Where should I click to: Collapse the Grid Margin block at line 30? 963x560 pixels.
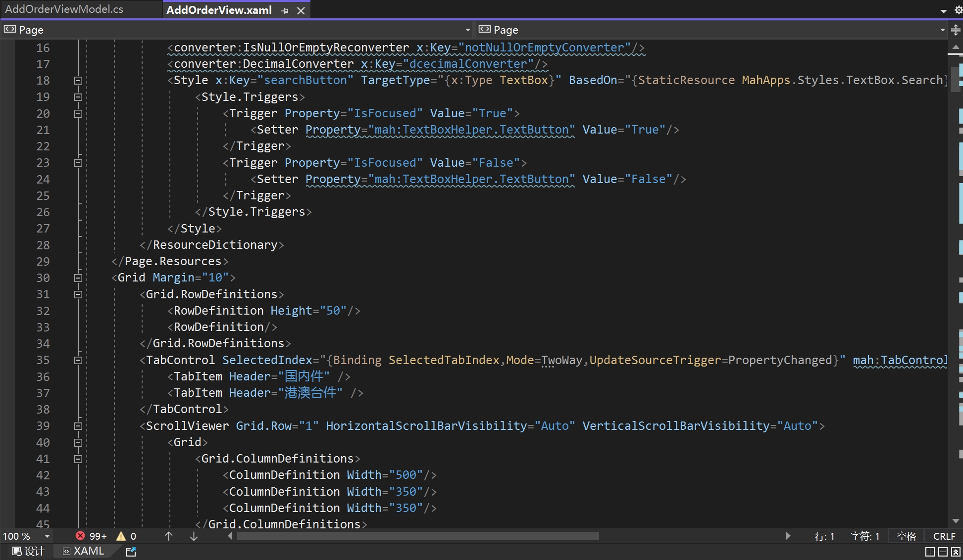pyautogui.click(x=78, y=278)
